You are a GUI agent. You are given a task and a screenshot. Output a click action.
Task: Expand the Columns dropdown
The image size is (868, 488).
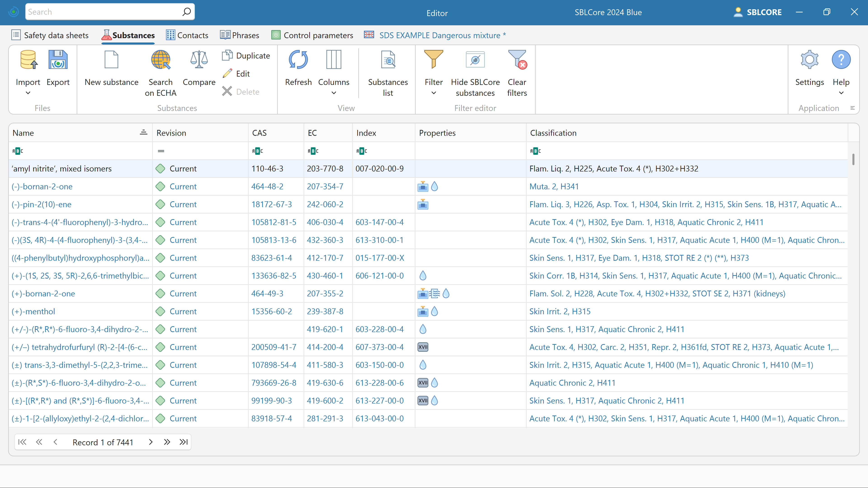point(334,93)
